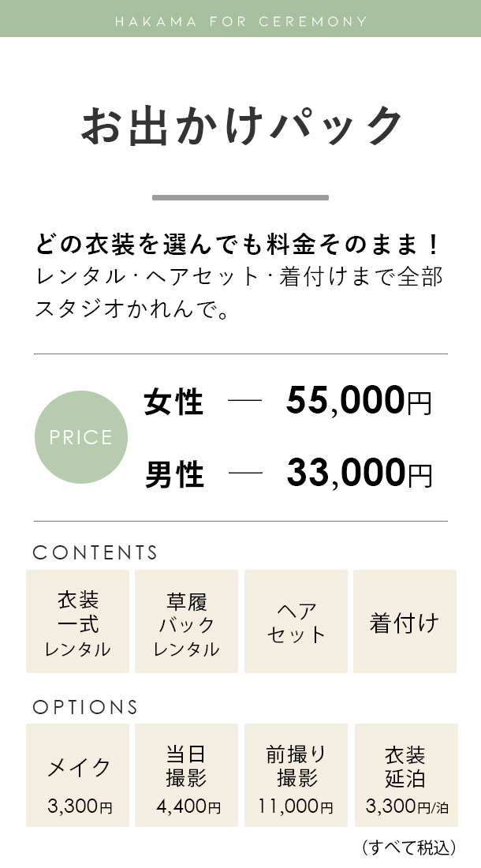Click the green PRICE circle badge
The width and height of the screenshot is (481, 868).
coord(80,437)
